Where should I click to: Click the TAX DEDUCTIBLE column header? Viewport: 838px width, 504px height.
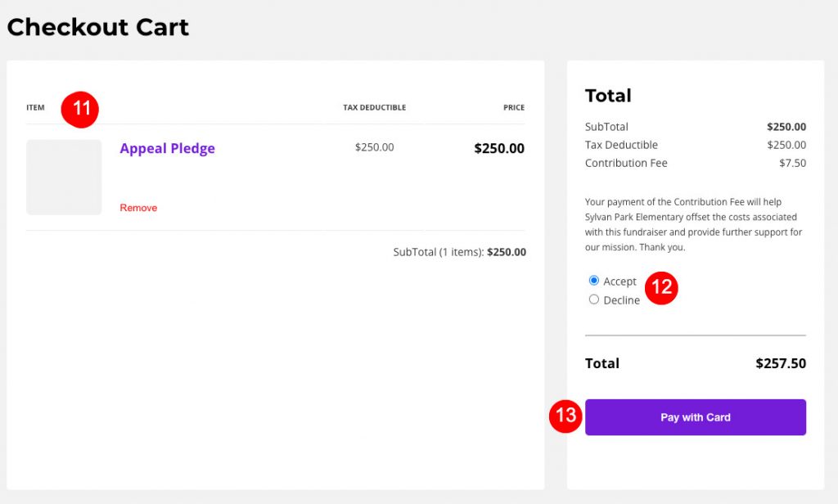tap(375, 107)
